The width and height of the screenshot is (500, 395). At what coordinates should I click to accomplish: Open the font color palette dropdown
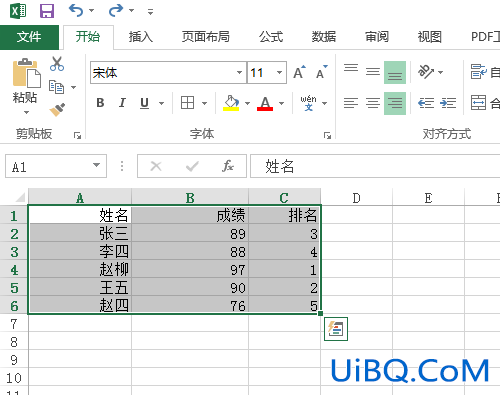point(281,103)
